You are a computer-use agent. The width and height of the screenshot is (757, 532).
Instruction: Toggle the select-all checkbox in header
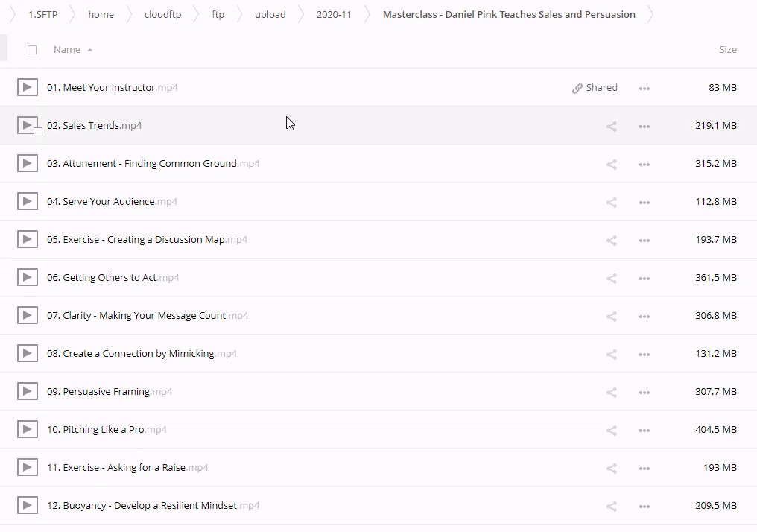[x=31, y=50]
